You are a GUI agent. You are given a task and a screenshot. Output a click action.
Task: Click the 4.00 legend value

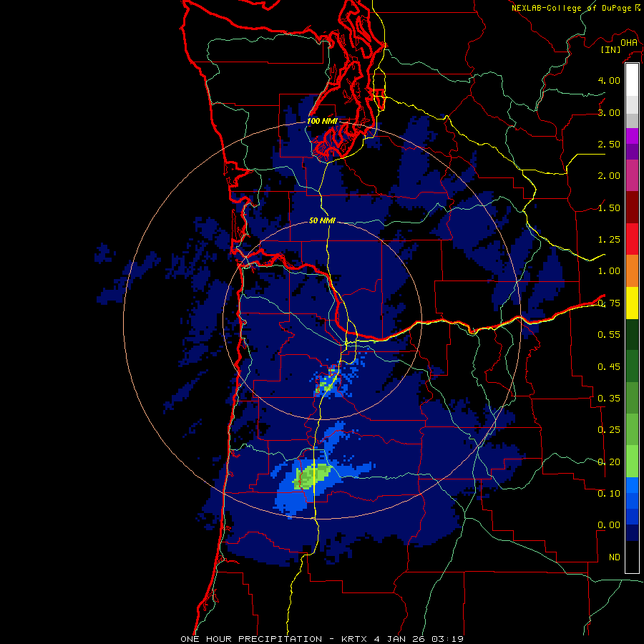tap(609, 80)
